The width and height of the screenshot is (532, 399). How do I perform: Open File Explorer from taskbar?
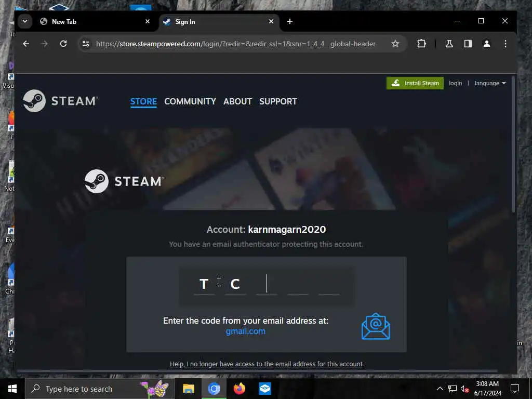(x=188, y=389)
